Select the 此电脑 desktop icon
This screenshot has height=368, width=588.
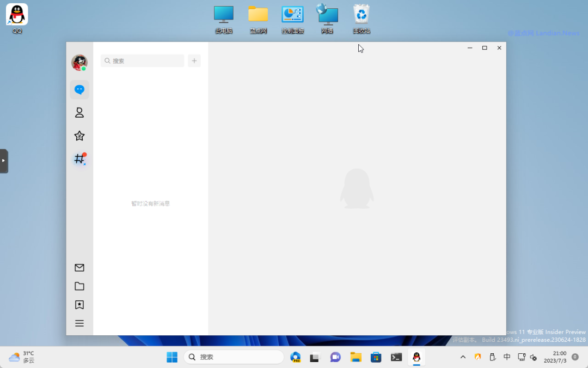[x=224, y=20]
